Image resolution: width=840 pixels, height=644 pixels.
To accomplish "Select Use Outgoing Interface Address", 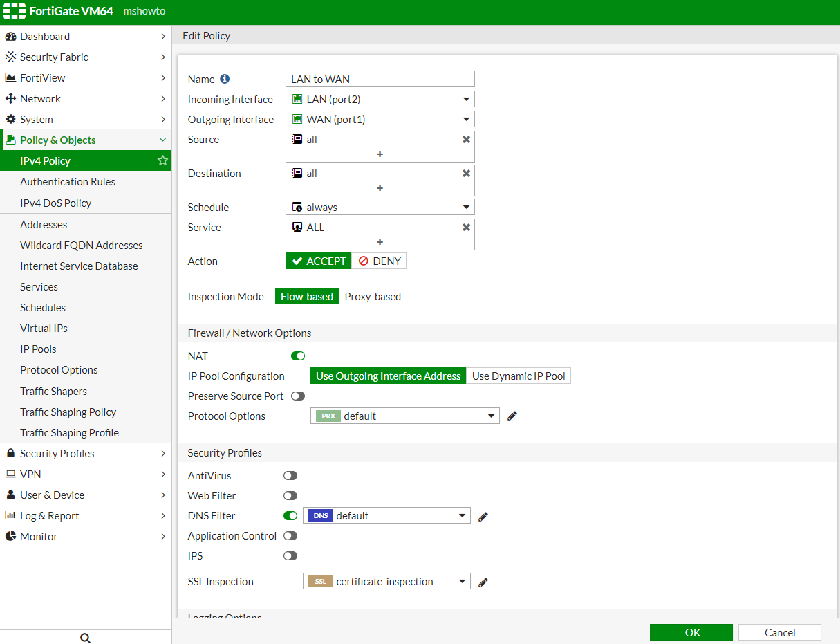I will [389, 376].
